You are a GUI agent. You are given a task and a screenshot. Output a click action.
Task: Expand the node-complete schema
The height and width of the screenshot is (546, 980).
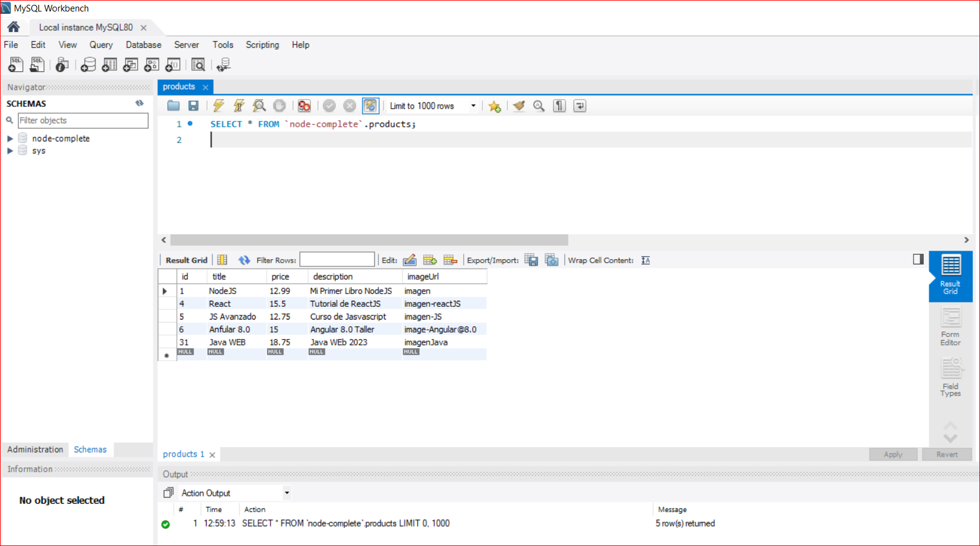tap(10, 138)
